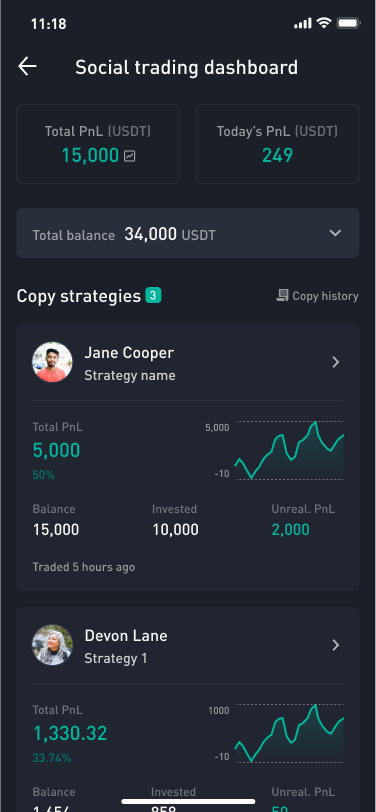
Task: Tap the Strategy 1 label under Devon Lane
Action: pyautogui.click(x=115, y=658)
